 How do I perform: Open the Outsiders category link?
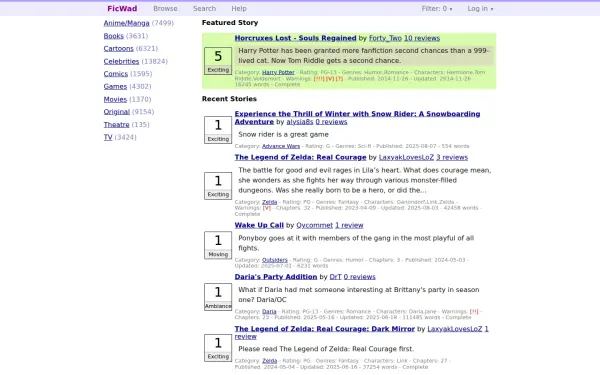[275, 260]
